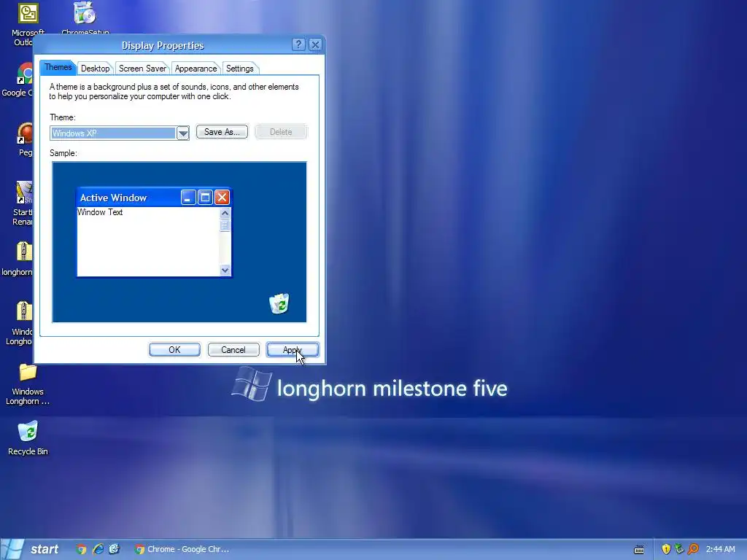Click the Recycle Bin in theme sample

tap(279, 304)
